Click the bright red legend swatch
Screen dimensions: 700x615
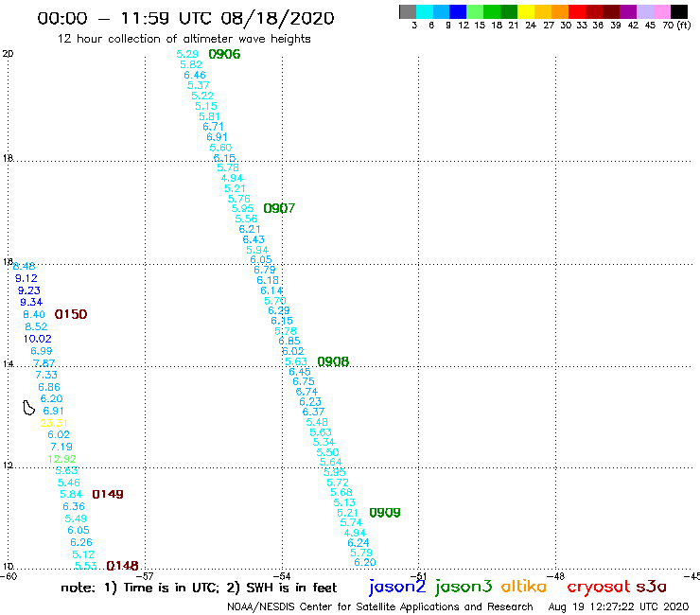577,11
